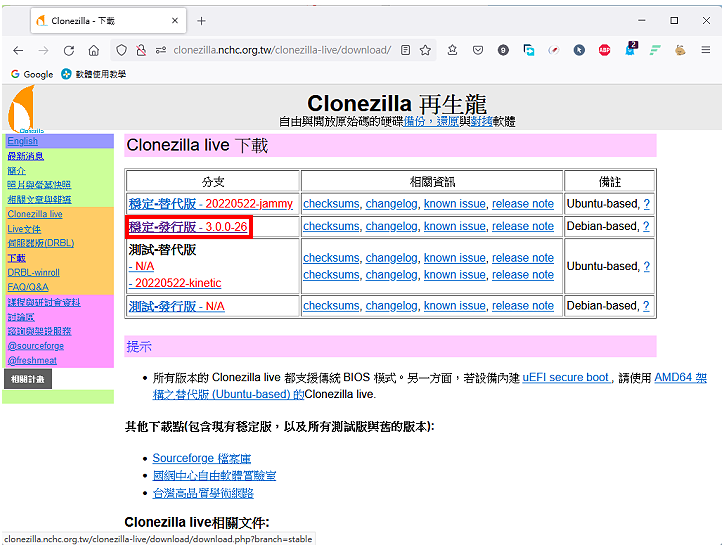This screenshot has width=724, height=545.
Task: Open the Sourceforge 檔案庫 link
Action: 202,458
